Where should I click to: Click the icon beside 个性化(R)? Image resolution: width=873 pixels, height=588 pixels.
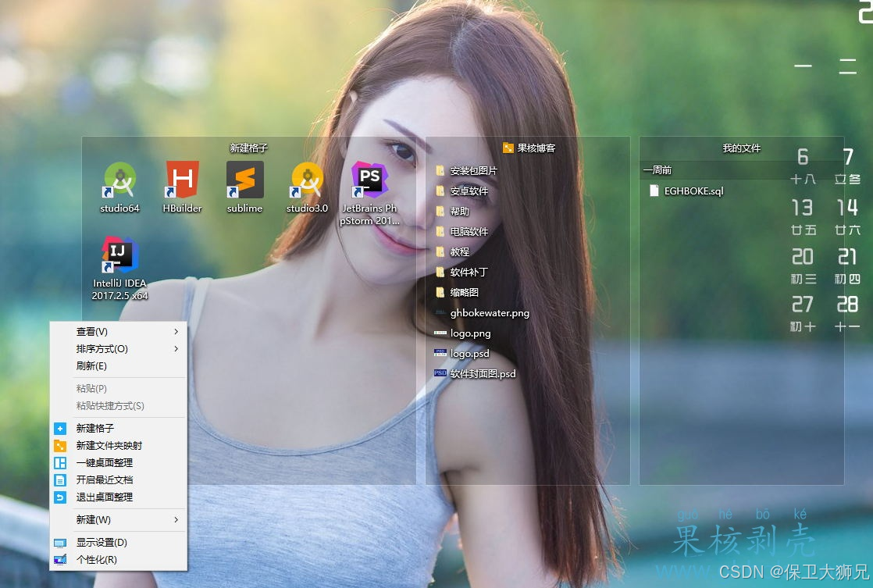60,560
